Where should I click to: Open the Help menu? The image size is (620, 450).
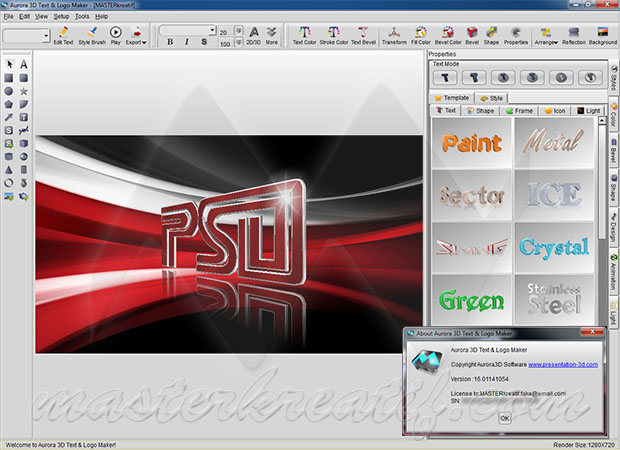click(102, 17)
